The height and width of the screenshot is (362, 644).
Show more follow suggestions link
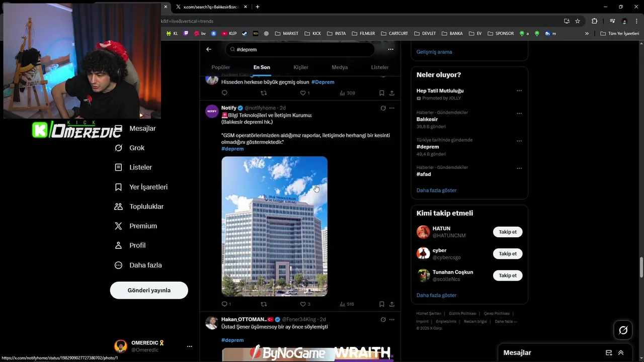click(437, 295)
